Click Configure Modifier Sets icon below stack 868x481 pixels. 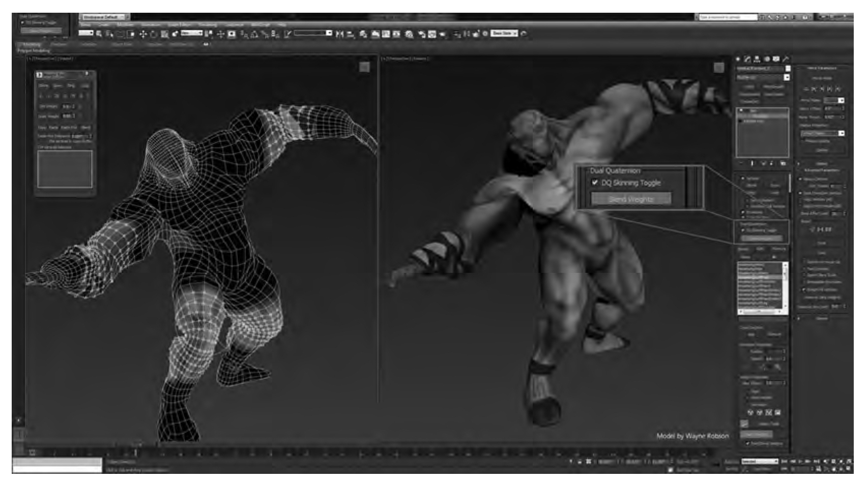783,163
